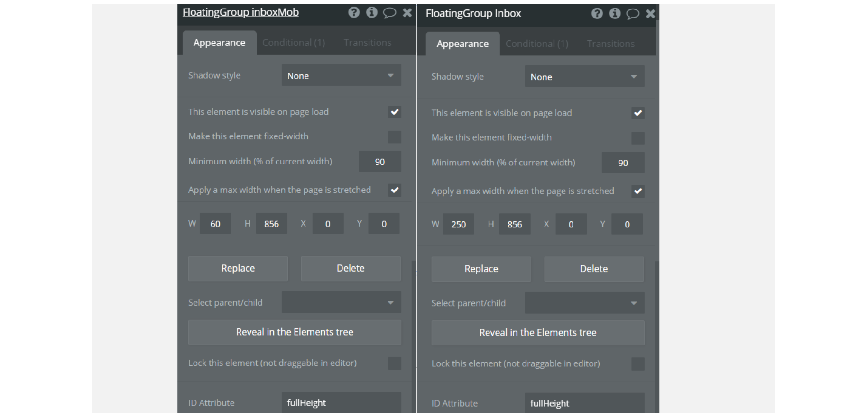Enable fixed-width in Inbox panel
Viewport: 868px width, 418px height.
pos(638,138)
